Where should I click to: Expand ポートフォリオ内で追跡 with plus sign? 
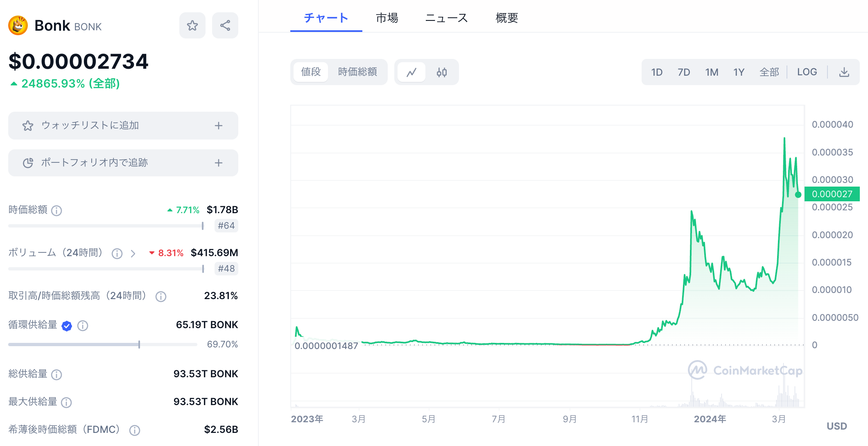[x=219, y=163]
